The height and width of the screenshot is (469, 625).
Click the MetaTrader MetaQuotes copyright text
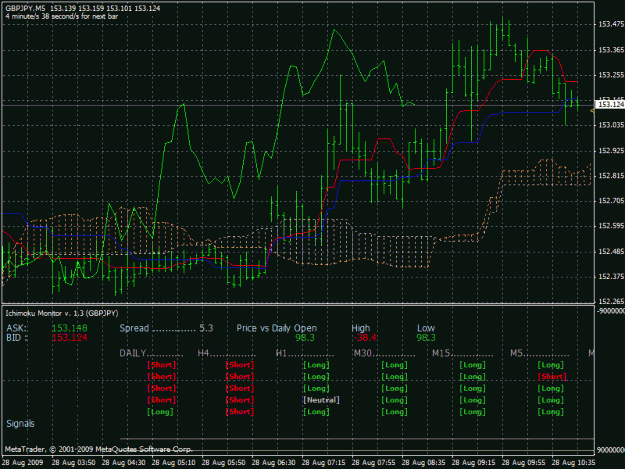pyautogui.click(x=98, y=449)
